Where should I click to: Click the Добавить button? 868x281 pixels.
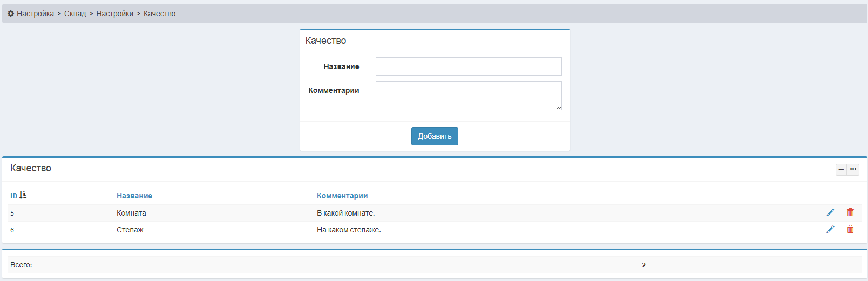[435, 136]
